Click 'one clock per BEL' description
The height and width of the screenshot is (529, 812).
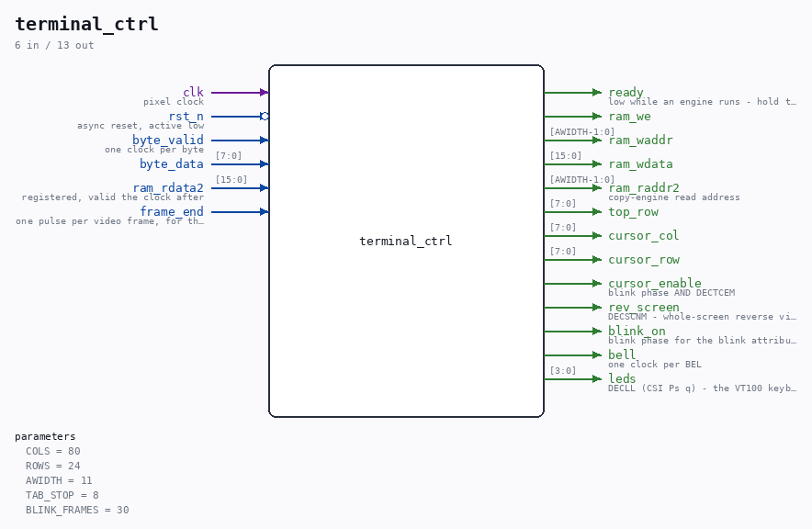[655, 364]
